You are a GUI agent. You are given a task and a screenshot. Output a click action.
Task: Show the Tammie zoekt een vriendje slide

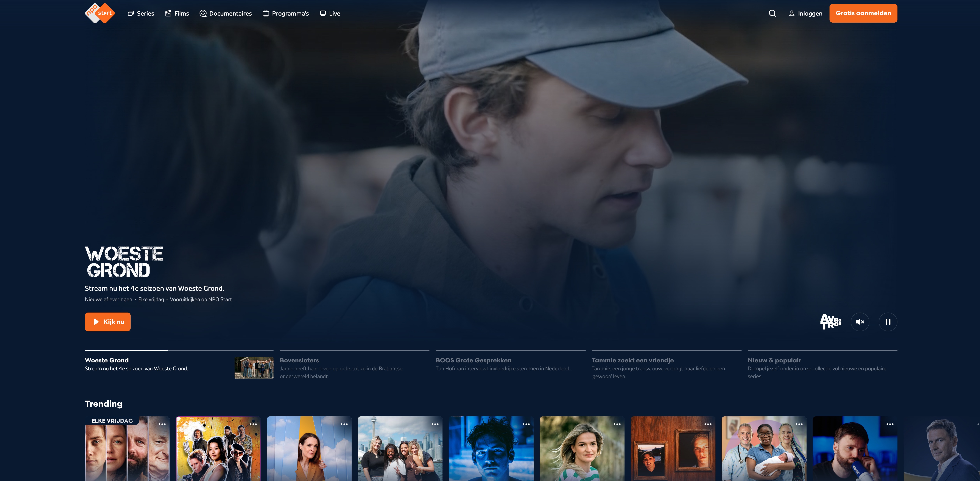[x=667, y=365]
